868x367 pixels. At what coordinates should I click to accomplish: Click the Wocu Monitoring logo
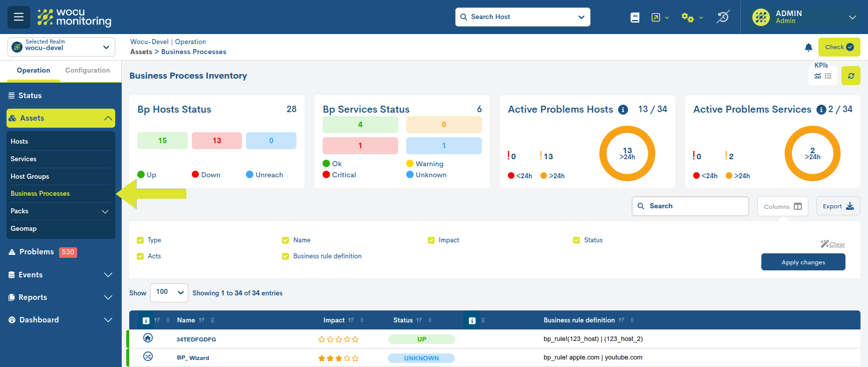(74, 17)
